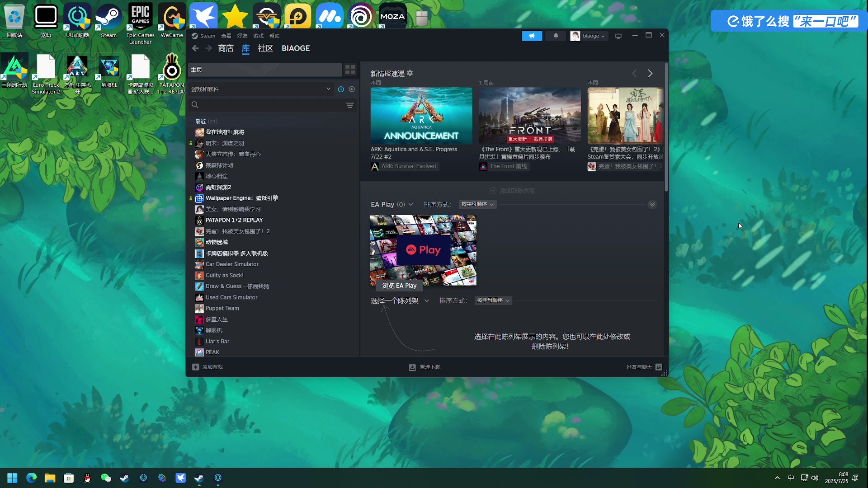The width and height of the screenshot is (868, 488).
Task: Select the Epic Games Launcher desktop icon
Action: 140,24
